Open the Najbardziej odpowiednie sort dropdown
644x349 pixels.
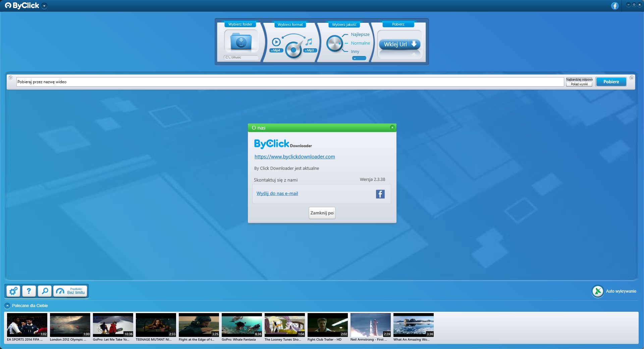pos(579,80)
